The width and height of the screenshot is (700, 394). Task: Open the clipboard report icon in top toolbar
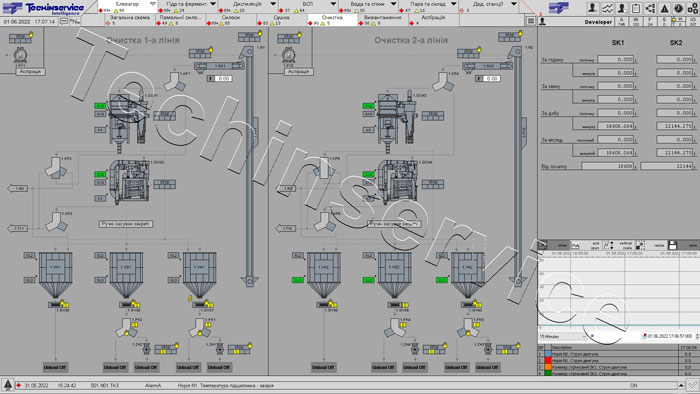tap(636, 8)
